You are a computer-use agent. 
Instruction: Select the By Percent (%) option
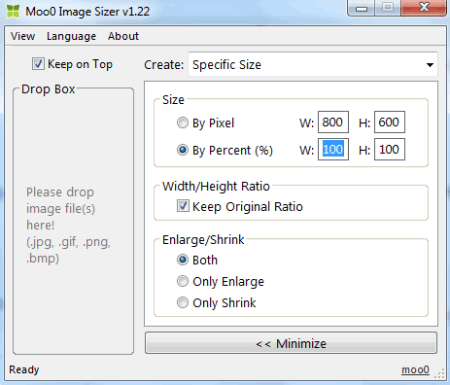(x=182, y=150)
